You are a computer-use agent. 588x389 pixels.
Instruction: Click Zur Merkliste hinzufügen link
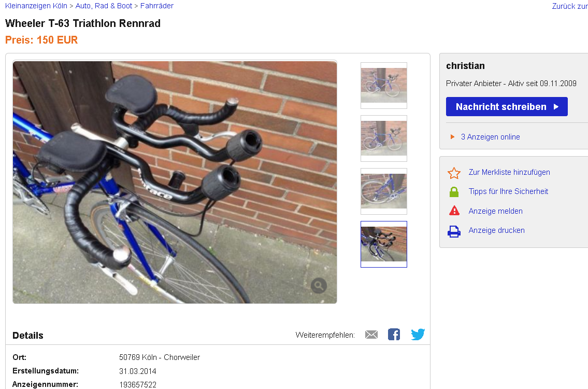point(509,172)
